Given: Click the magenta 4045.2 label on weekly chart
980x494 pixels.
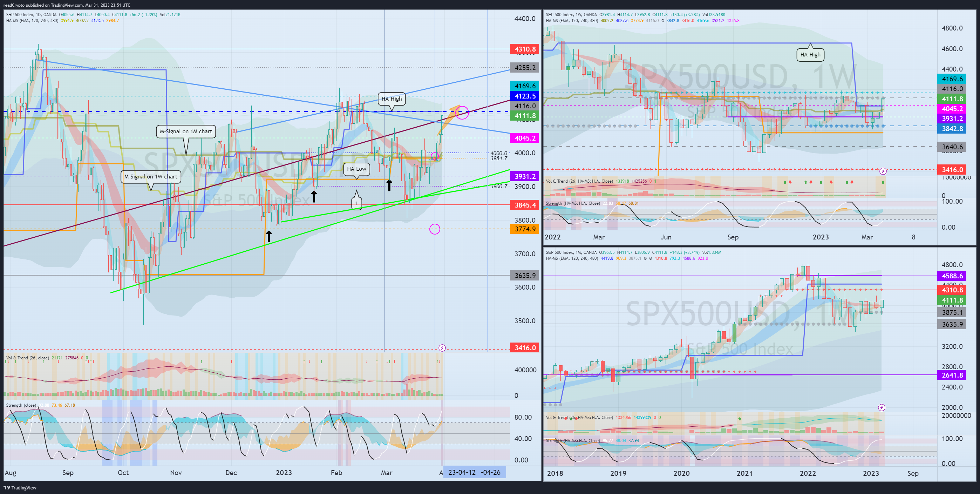Looking at the screenshot, I should tap(952, 109).
